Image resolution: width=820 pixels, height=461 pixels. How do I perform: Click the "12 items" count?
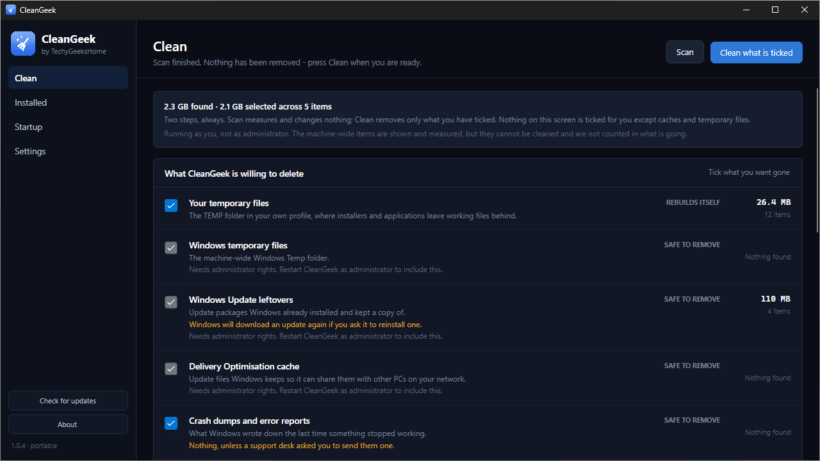click(777, 215)
